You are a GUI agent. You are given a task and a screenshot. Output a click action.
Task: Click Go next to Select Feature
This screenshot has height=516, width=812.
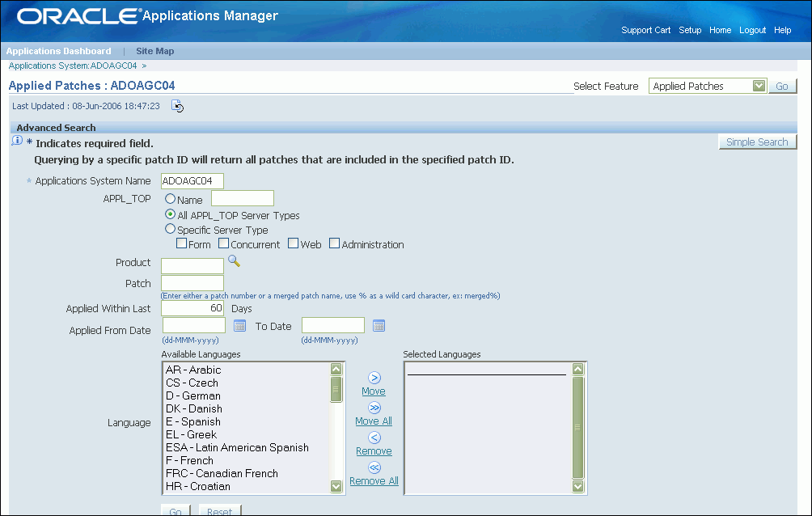pyautogui.click(x=782, y=86)
